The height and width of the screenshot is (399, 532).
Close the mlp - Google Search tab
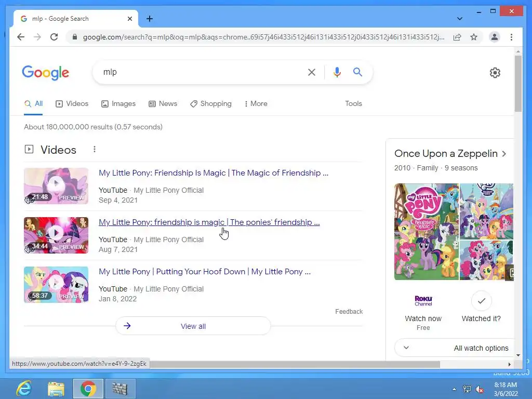tap(129, 19)
